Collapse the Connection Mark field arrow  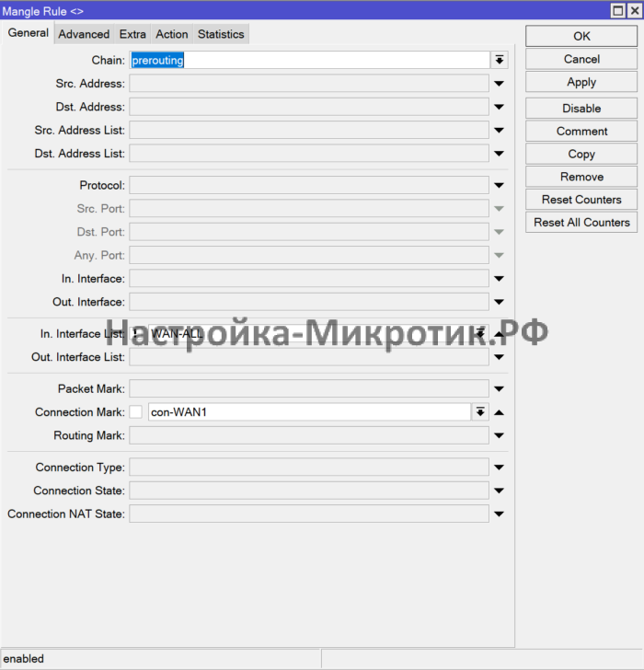(500, 412)
